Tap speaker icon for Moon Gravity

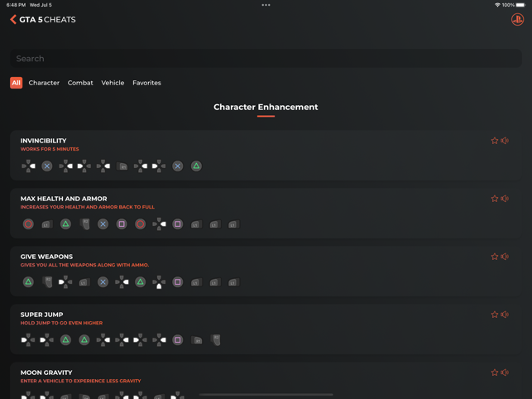(505, 373)
